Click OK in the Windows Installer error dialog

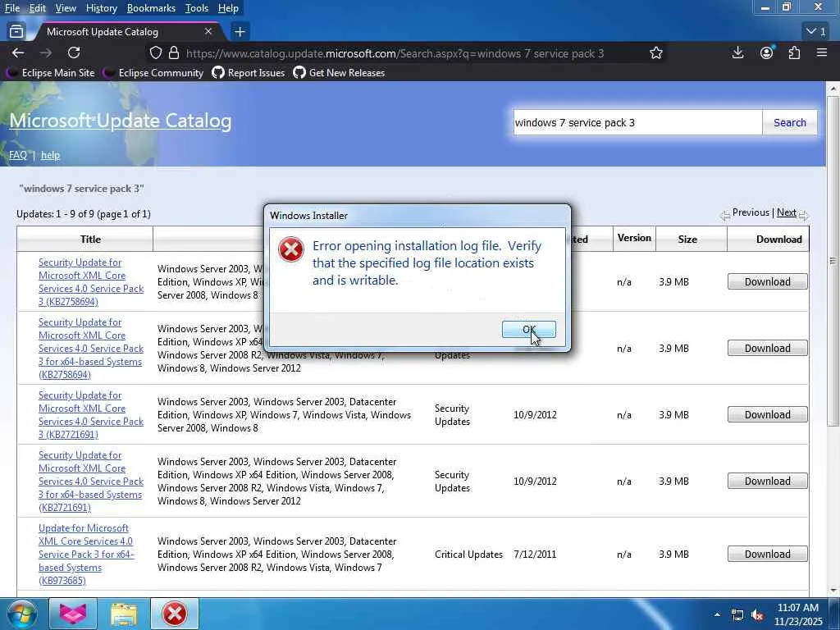coord(529,330)
